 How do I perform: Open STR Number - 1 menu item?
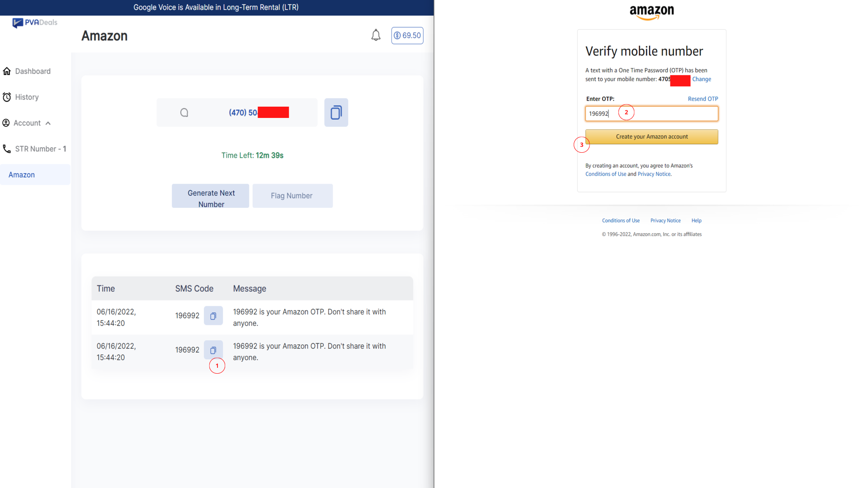41,149
